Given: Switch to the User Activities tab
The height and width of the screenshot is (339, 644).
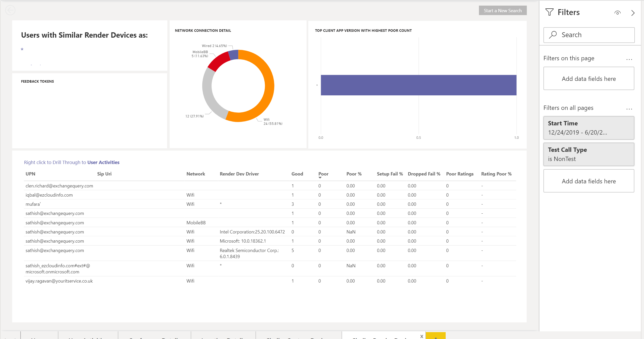Looking at the screenshot, I should click(x=88, y=338).
